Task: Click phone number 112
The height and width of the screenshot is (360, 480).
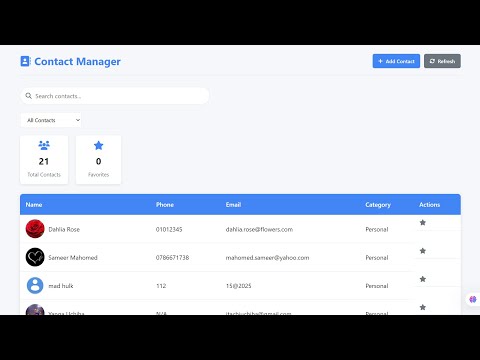Action: [161, 286]
